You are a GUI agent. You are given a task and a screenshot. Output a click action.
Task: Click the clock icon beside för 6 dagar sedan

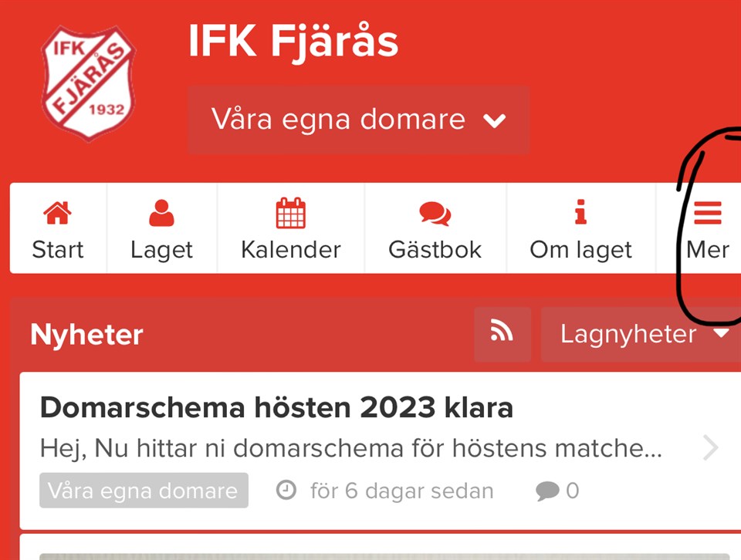(286, 490)
